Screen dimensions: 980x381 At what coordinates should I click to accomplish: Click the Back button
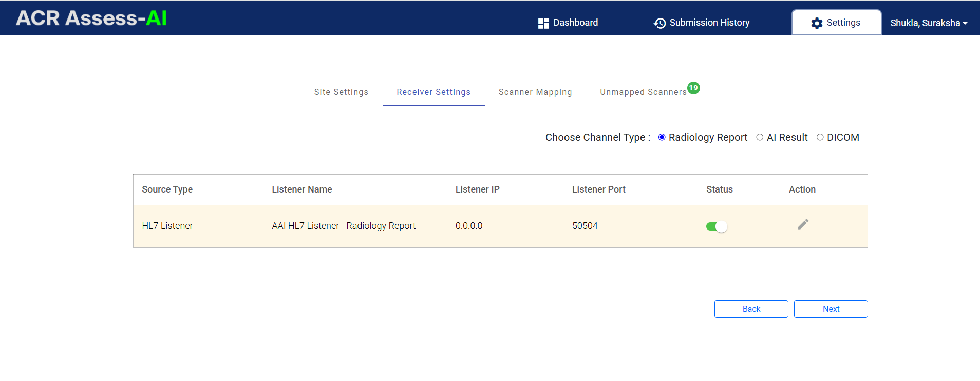point(751,309)
